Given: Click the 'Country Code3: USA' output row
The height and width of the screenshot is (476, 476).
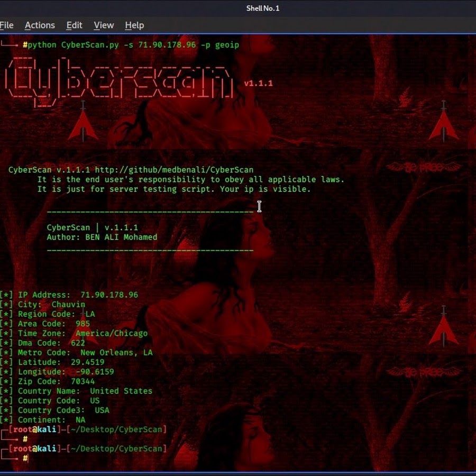Looking at the screenshot, I should click(54, 410).
